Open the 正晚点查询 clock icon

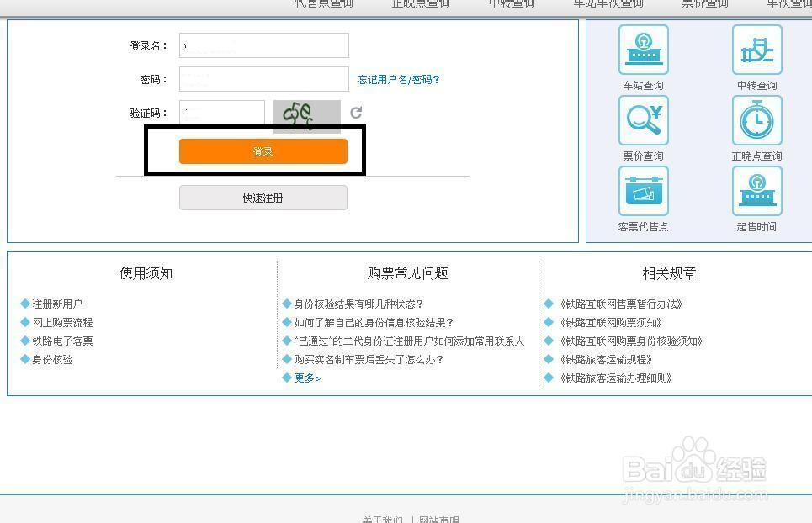point(756,120)
